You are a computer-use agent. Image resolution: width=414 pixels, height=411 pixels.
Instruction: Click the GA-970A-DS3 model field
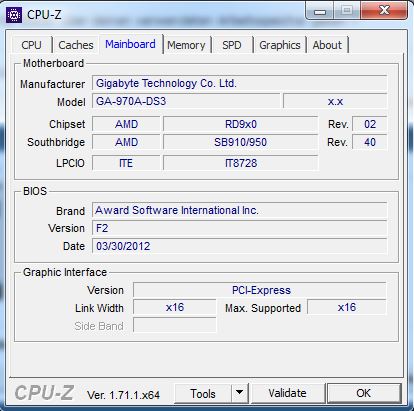click(x=186, y=101)
